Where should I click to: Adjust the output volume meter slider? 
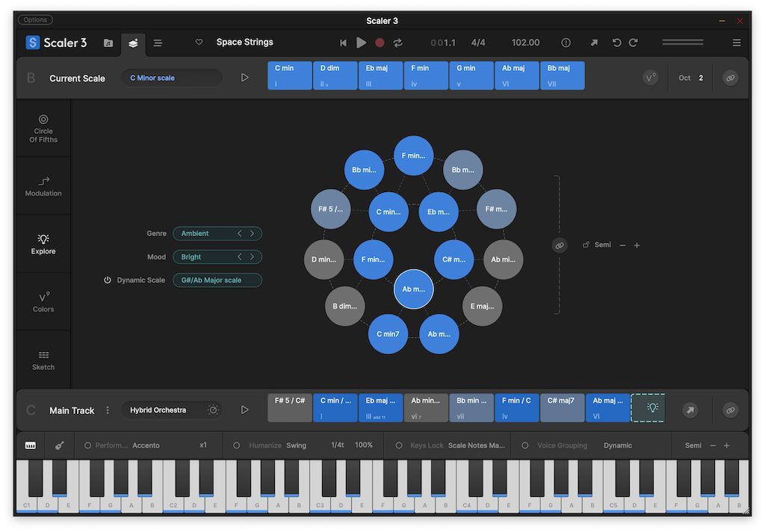(683, 43)
